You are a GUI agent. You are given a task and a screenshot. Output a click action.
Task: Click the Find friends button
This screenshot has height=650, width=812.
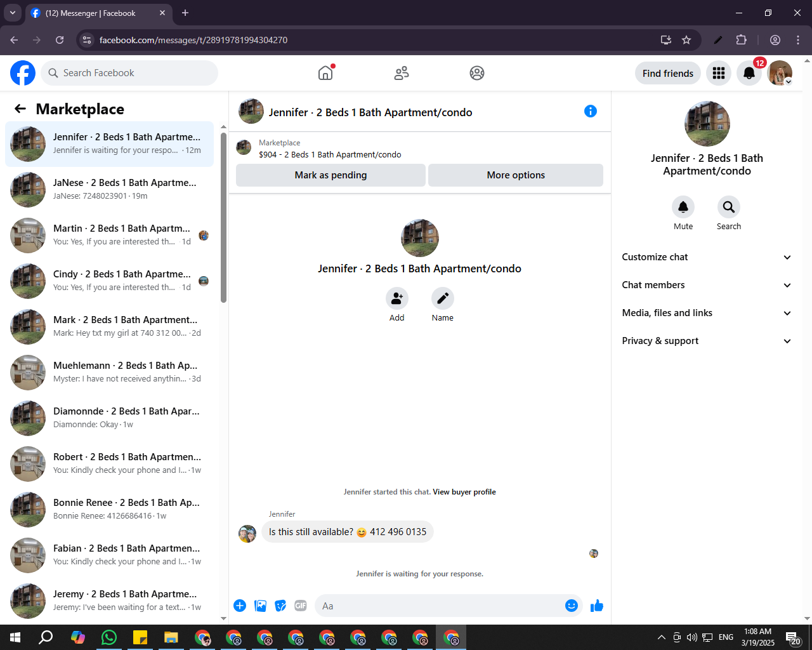(668, 73)
